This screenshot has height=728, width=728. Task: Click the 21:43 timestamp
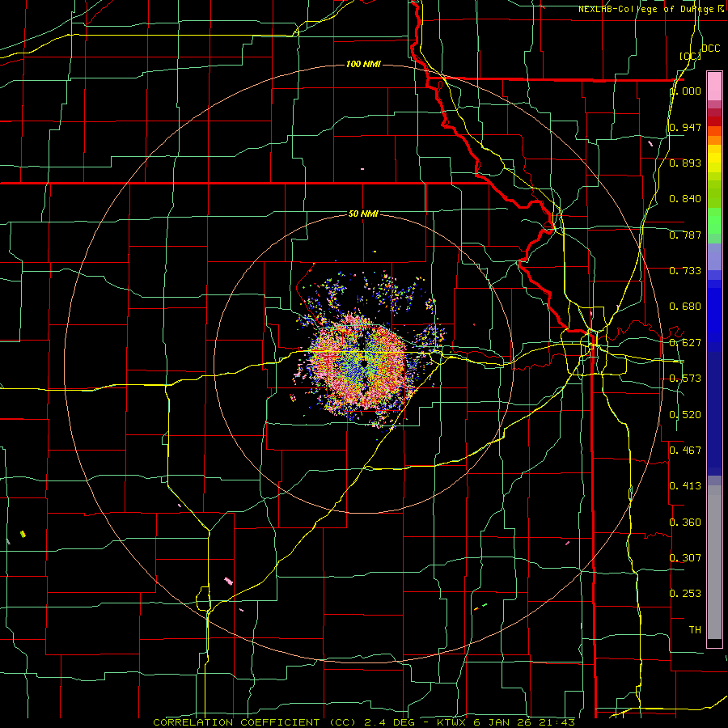coord(557,722)
